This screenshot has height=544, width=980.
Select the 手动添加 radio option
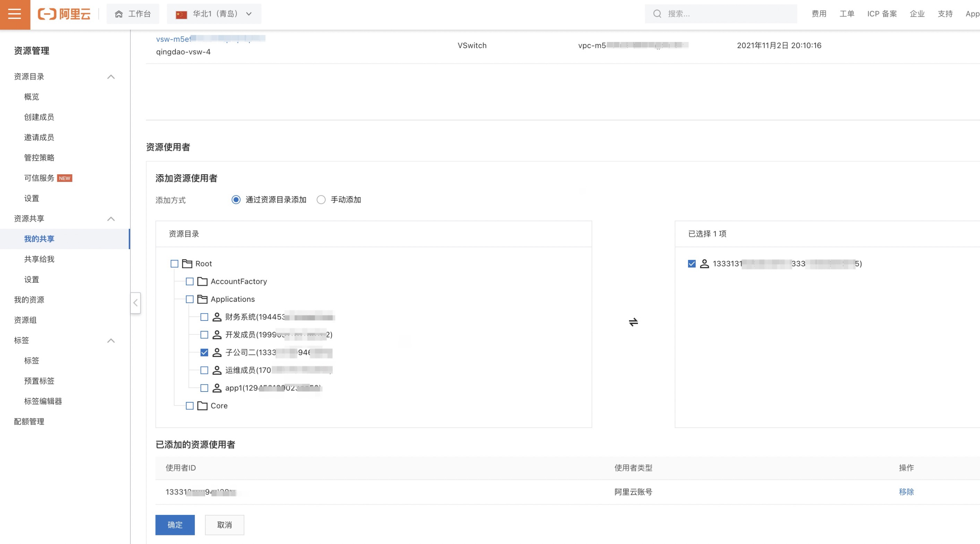click(321, 200)
